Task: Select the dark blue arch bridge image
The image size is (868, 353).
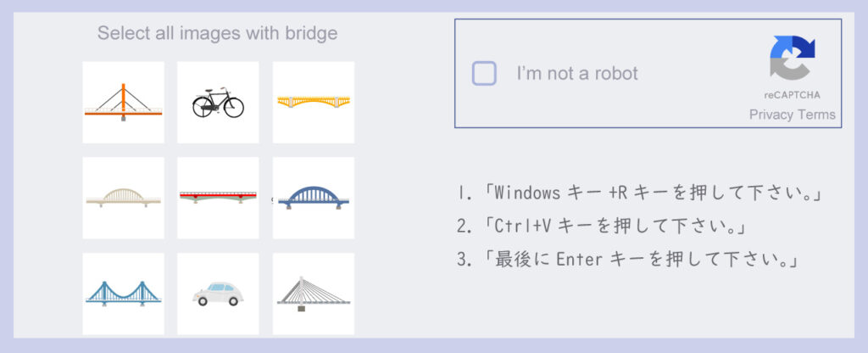Action: [313, 198]
